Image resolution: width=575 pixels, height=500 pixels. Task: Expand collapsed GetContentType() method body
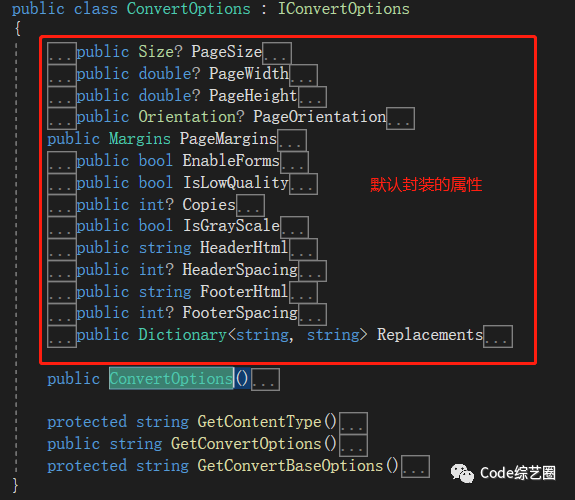pyautogui.click(x=354, y=423)
